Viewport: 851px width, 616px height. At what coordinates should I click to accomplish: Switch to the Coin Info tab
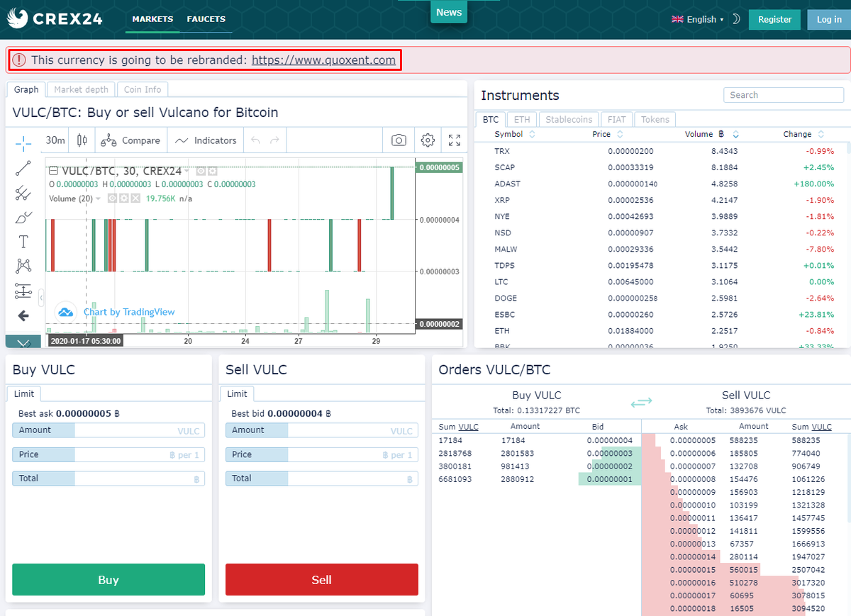(143, 89)
